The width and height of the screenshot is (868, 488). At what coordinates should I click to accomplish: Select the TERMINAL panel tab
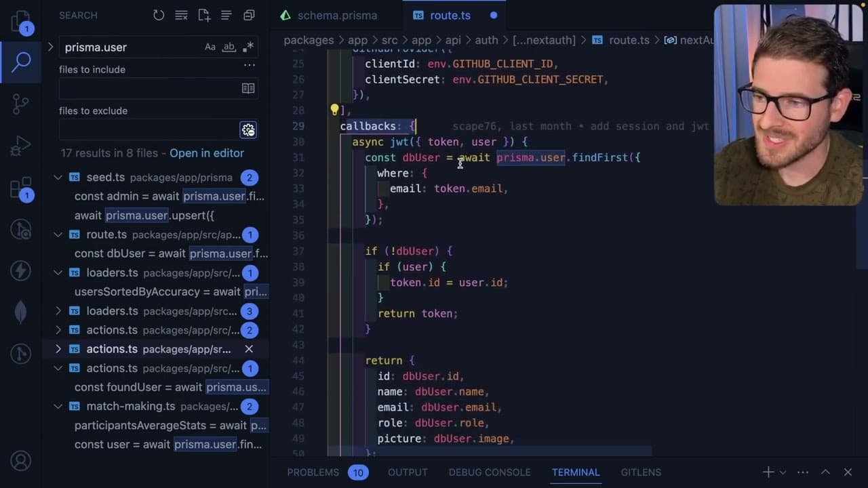coord(576,472)
